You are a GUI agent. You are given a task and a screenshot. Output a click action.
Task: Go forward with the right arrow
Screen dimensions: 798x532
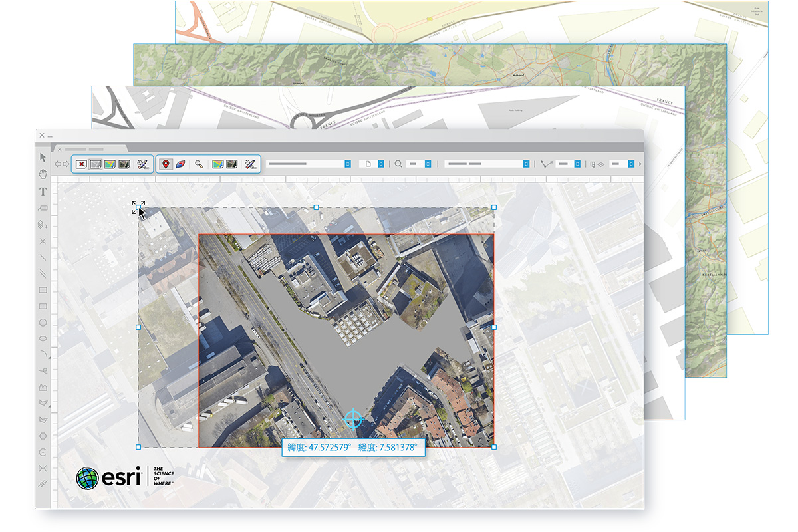66,164
